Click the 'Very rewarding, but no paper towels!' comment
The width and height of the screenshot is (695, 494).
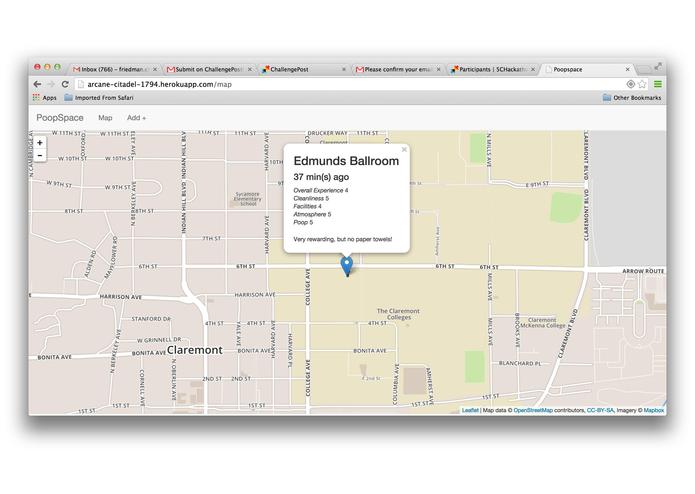[x=343, y=239]
